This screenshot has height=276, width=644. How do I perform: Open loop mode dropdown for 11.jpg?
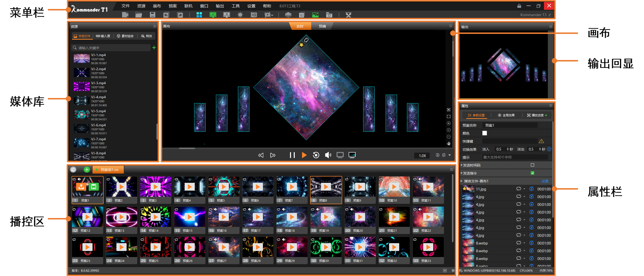tap(524, 189)
